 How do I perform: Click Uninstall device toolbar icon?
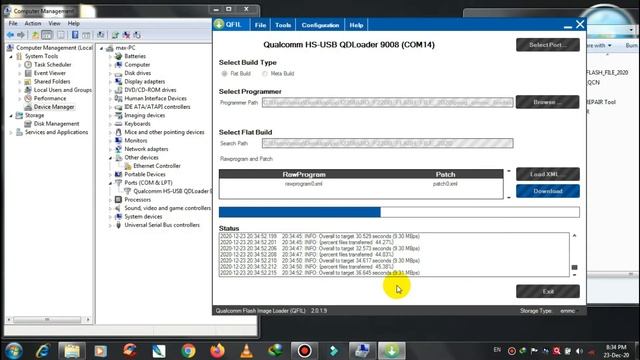click(126, 35)
